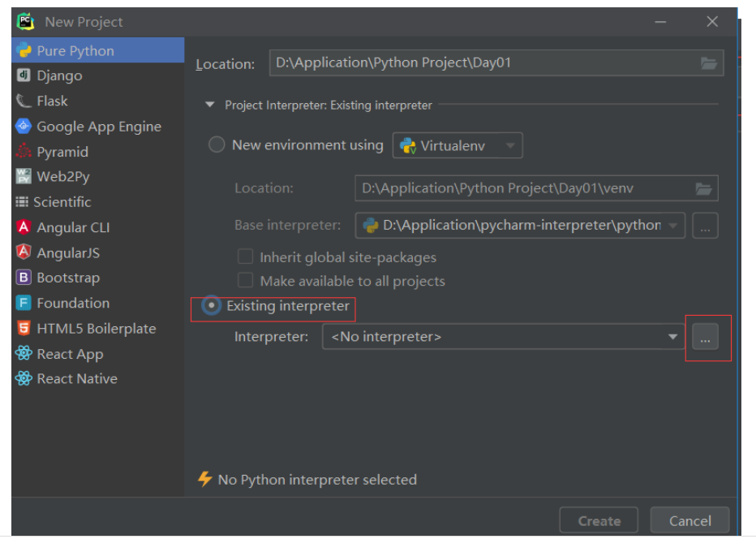Screen dimensions: 756x539
Task: Choose the Bootstrap project icon
Action: coord(24,278)
